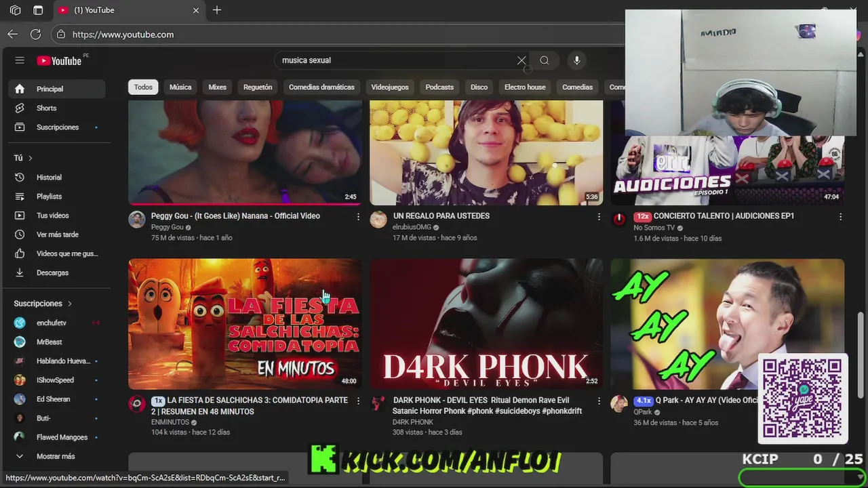868x488 pixels.
Task: Select the Podcasts filter chip
Action: [439, 87]
